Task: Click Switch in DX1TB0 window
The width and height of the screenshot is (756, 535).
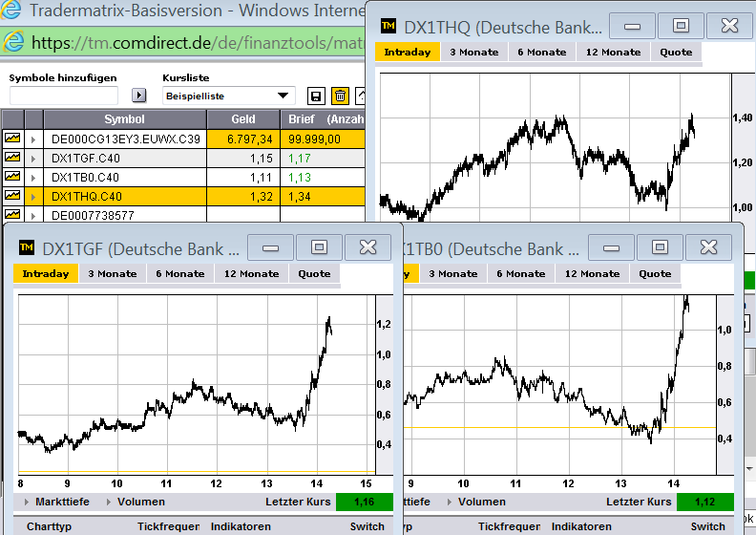Action: pyautogui.click(x=707, y=526)
